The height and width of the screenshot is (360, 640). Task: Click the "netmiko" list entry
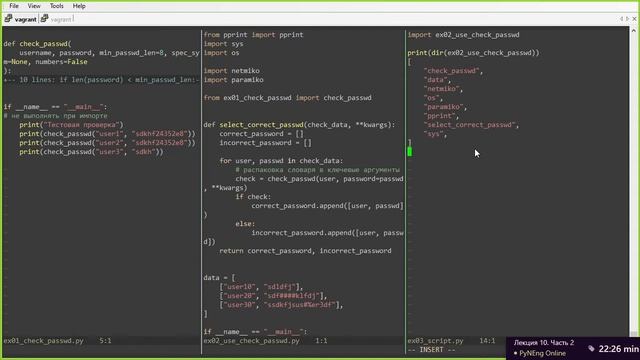click(x=443, y=89)
